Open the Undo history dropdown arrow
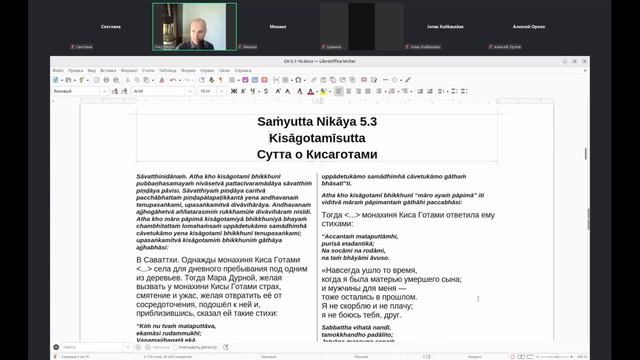Screen dimensions: 640x360 180,80
